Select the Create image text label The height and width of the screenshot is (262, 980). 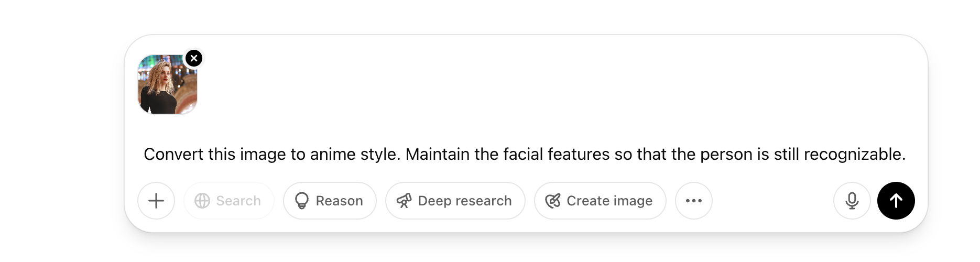[x=609, y=201]
